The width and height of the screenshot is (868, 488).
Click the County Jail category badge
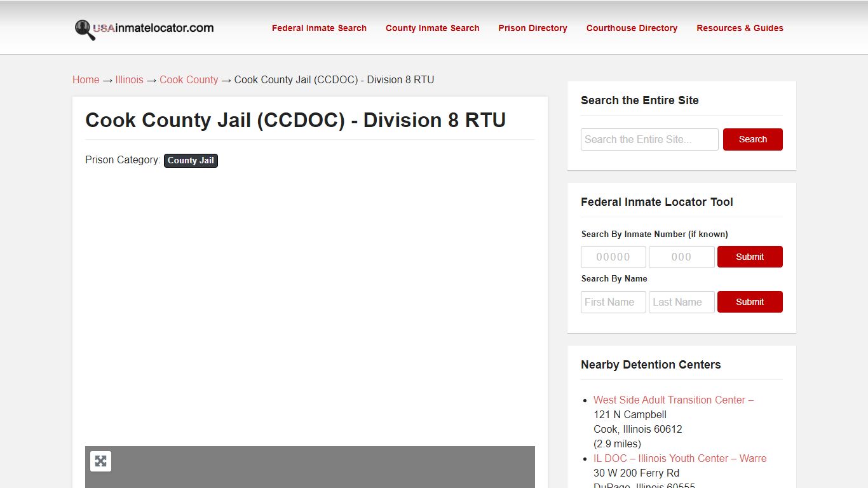pos(191,161)
